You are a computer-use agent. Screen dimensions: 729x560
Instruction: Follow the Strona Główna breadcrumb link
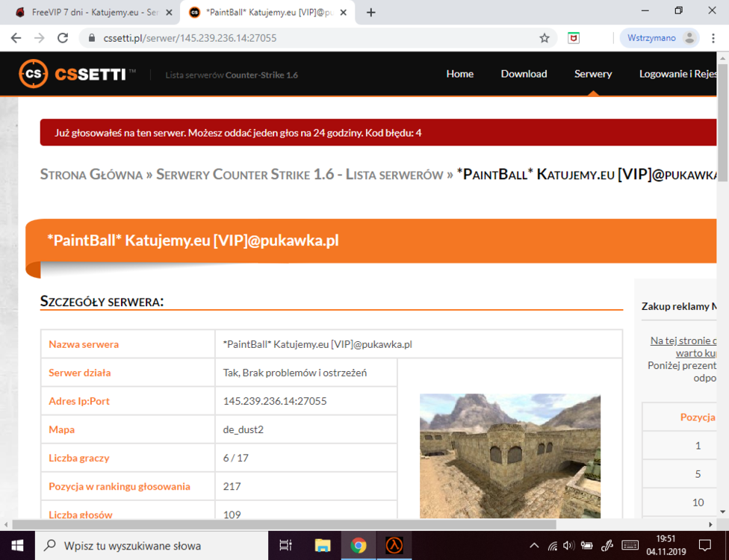pos(91,175)
